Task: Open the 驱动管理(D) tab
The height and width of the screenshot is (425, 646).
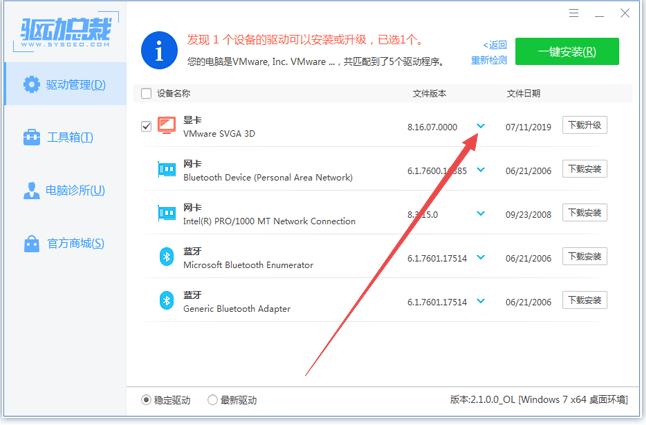Action: pyautogui.click(x=65, y=84)
